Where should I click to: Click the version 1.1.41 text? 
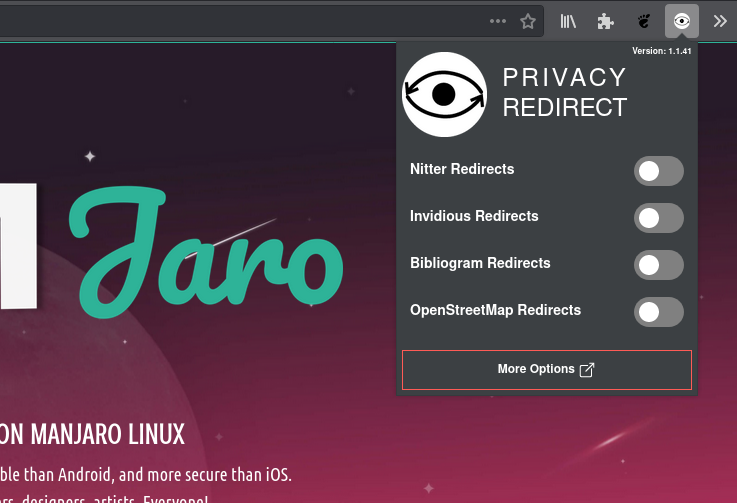pos(661,51)
